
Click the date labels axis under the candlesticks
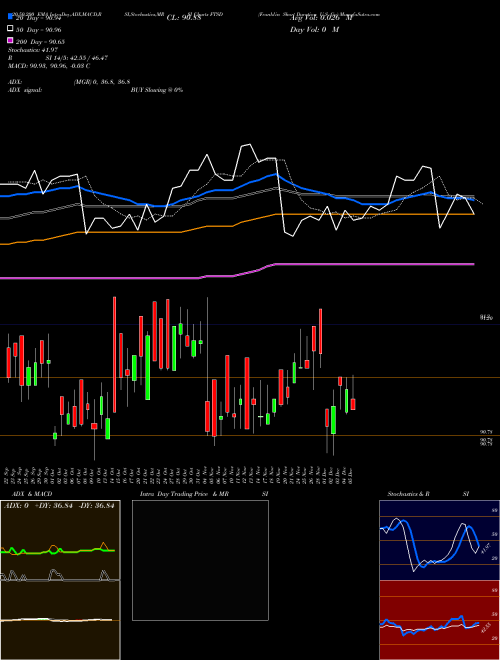[x=179, y=474]
